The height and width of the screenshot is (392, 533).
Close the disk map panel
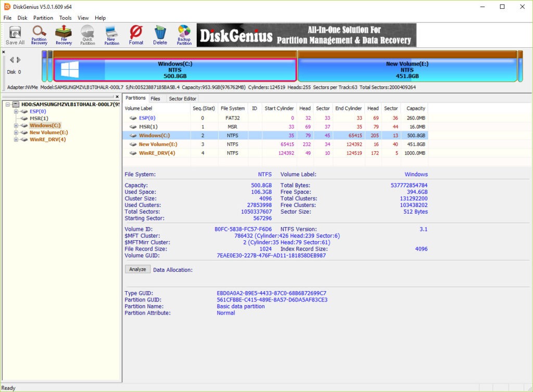click(x=4, y=52)
